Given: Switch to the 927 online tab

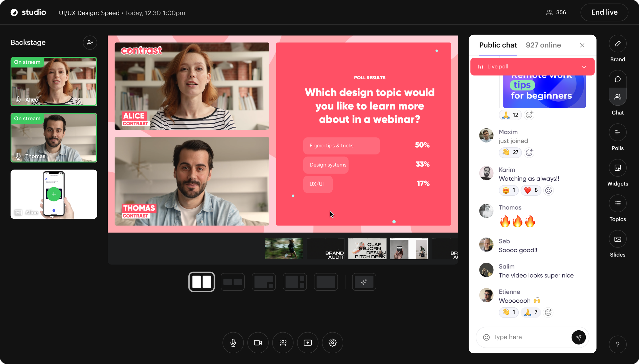Looking at the screenshot, I should 543,45.
